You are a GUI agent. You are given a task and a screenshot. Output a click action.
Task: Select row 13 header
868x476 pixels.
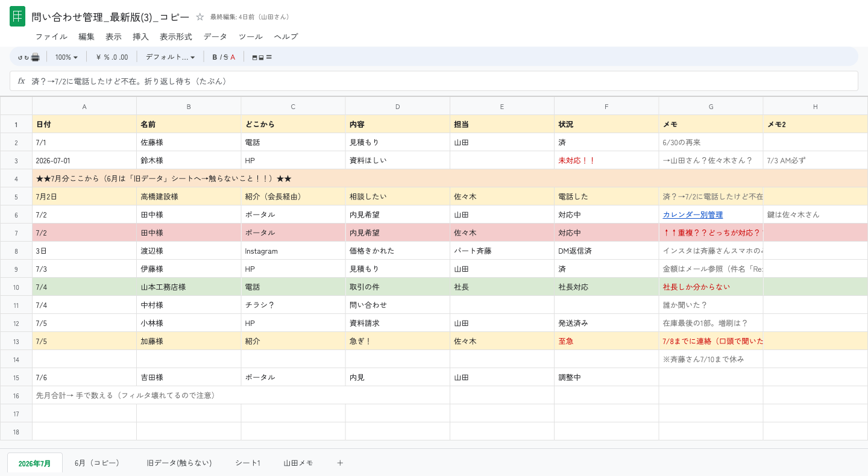point(16,341)
